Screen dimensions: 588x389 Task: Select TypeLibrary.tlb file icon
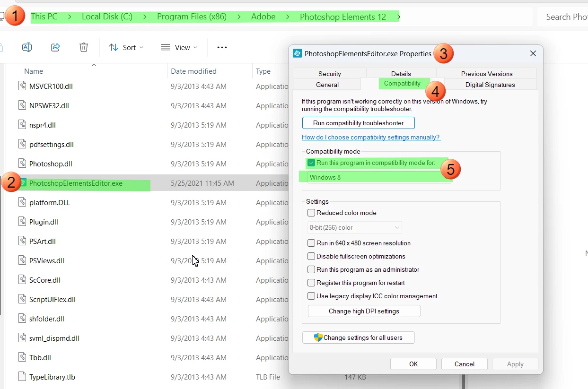click(22, 377)
